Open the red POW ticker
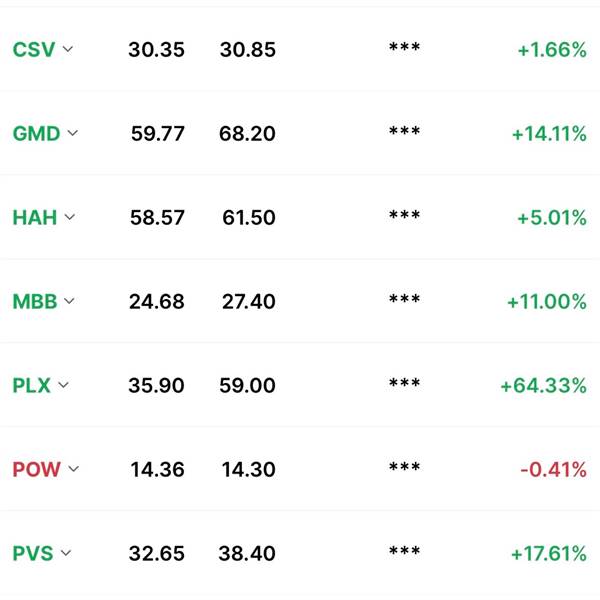The height and width of the screenshot is (600, 600). [x=36, y=469]
